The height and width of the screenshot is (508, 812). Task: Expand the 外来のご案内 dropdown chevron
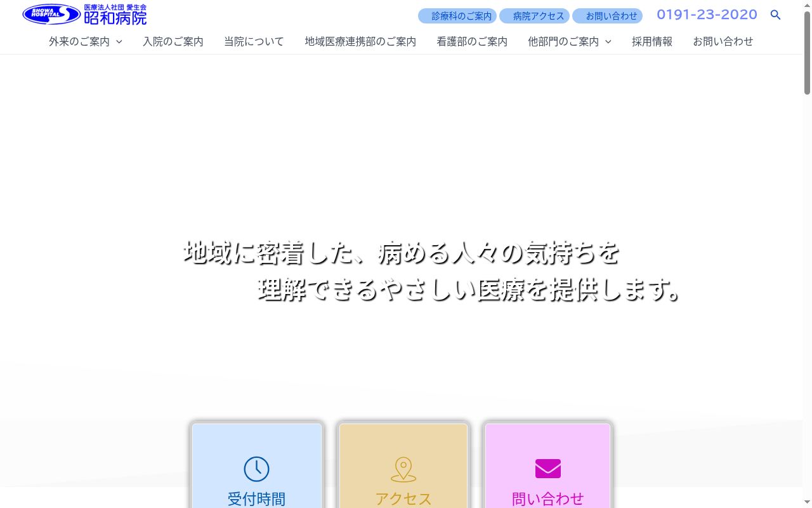(x=119, y=41)
